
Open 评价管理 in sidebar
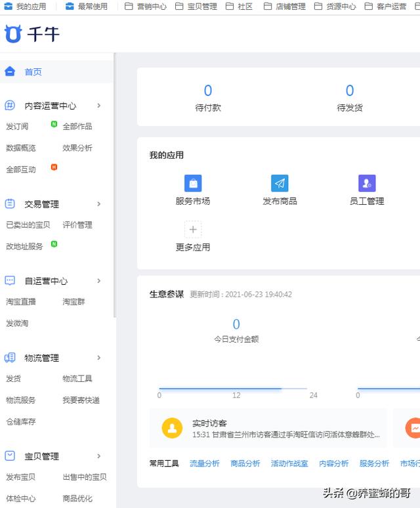tap(77, 225)
